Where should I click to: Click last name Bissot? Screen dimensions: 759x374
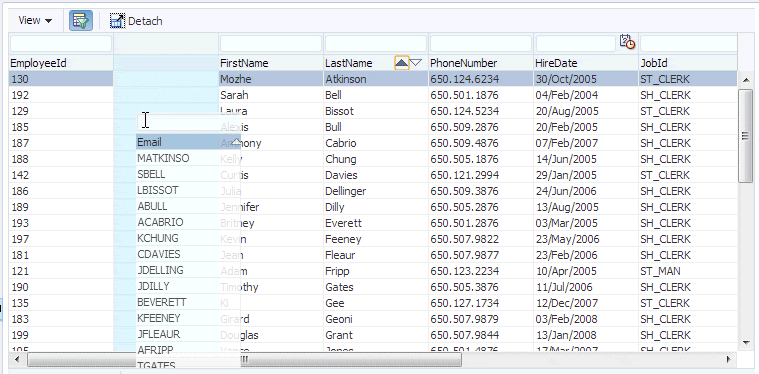click(339, 111)
